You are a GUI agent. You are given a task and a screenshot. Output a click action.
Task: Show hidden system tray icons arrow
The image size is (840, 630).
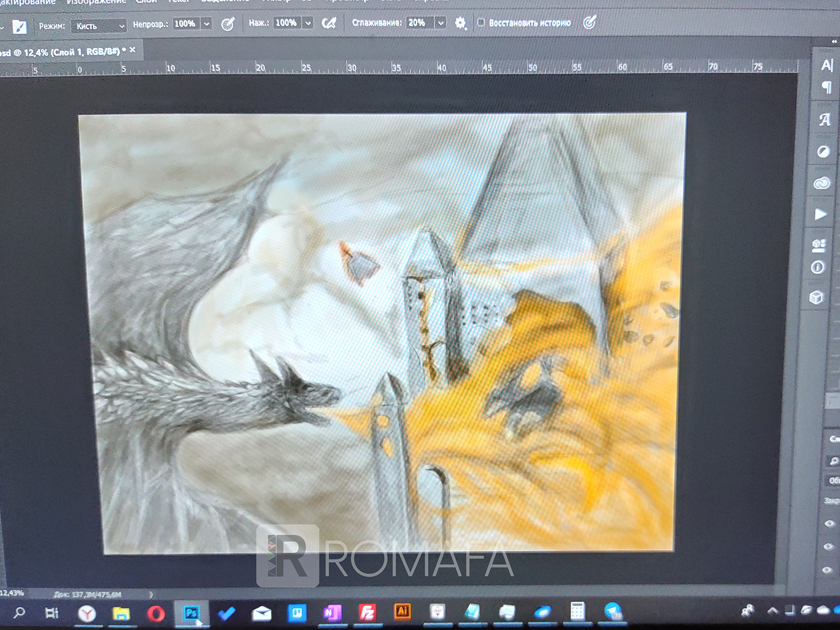pos(772,611)
